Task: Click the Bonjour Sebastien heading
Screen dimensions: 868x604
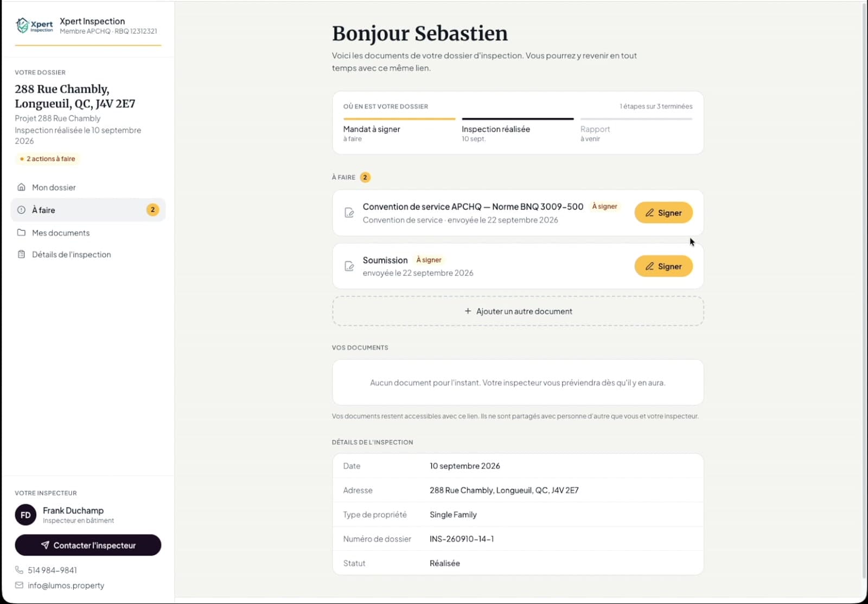Action: (x=420, y=33)
